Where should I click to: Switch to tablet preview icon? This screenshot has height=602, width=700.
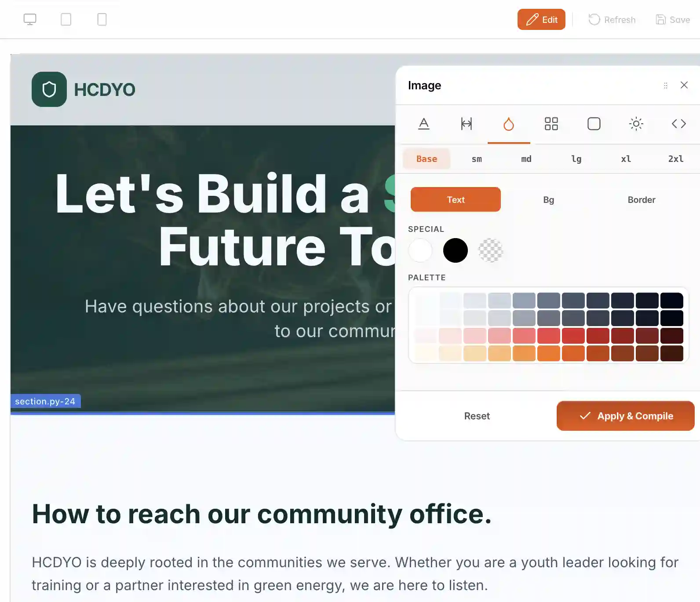tap(66, 19)
